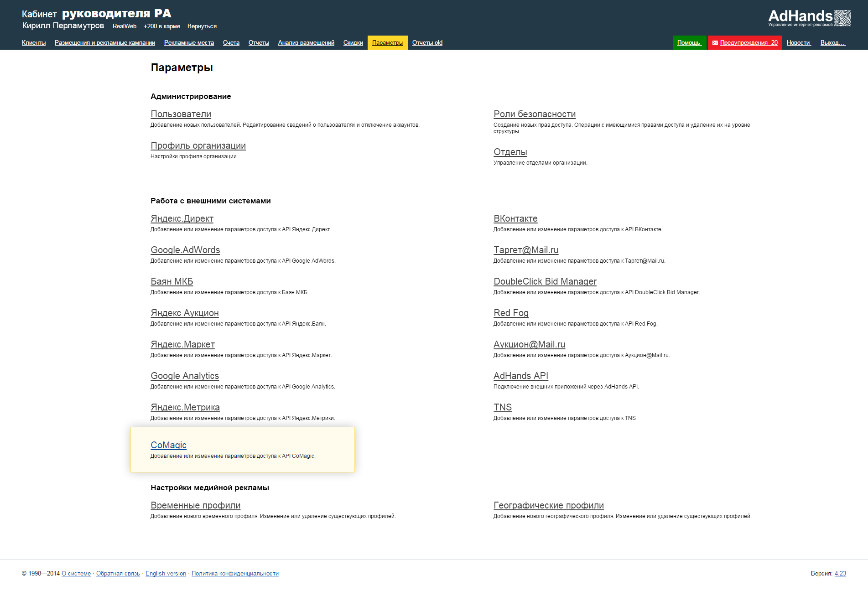
Task: Open Профиль организации link
Action: tap(198, 145)
